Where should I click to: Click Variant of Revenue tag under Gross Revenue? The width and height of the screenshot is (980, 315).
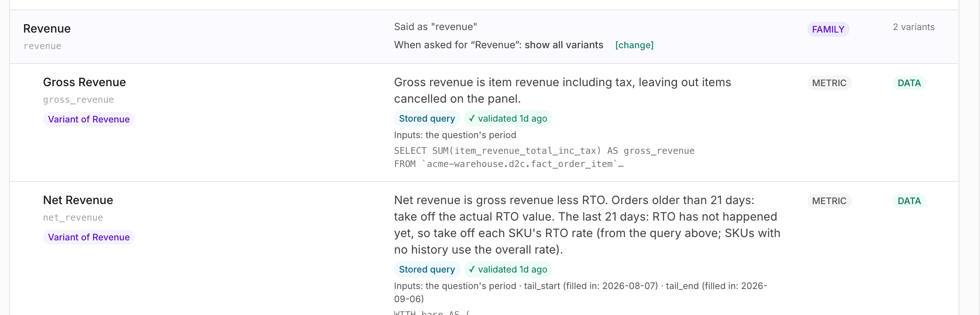89,119
